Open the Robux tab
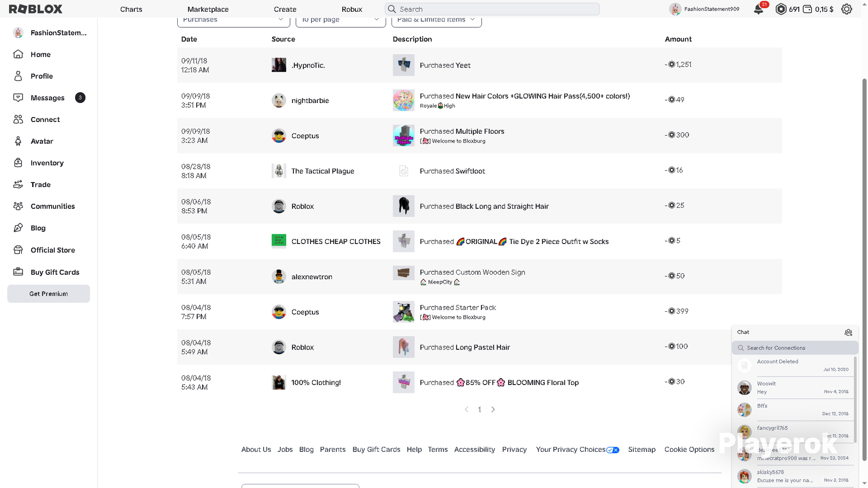The height and width of the screenshot is (488, 868). coord(352,9)
